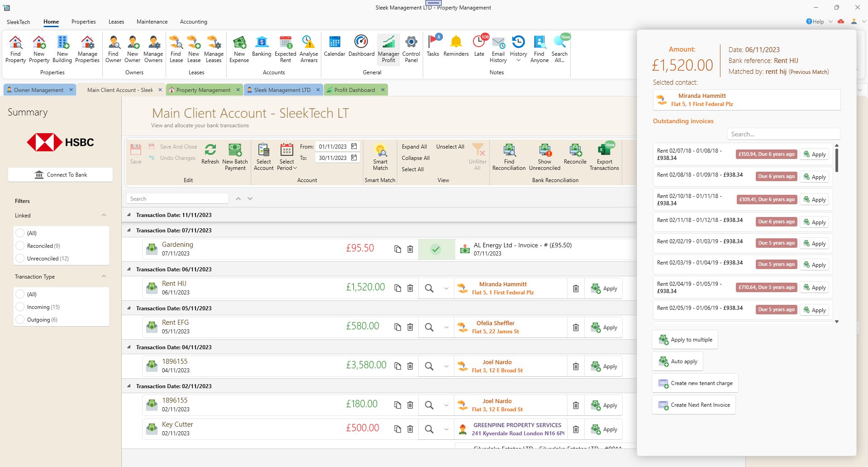Image resolution: width=868 pixels, height=467 pixels.
Task: Open the Control Panel
Action: pyautogui.click(x=411, y=49)
